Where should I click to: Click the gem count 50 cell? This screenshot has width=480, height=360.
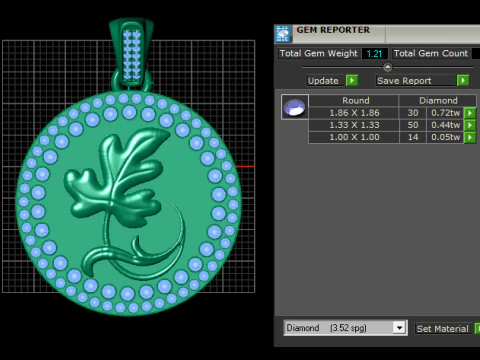click(x=413, y=125)
